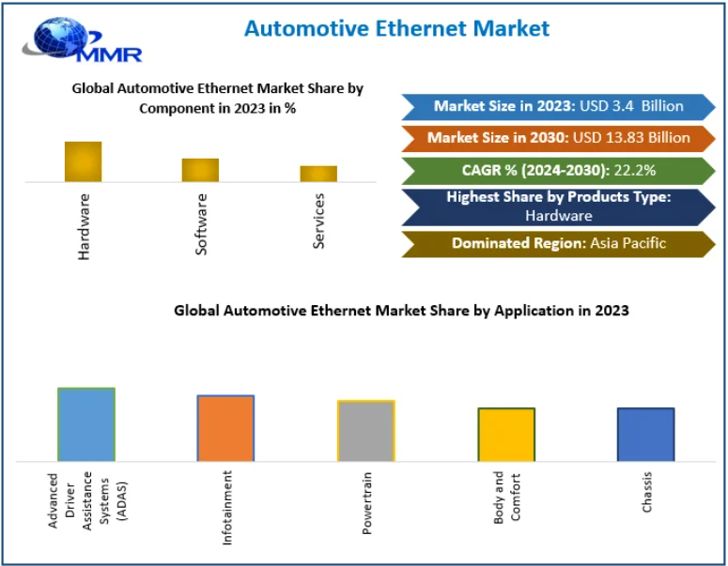Click the rotated Powertrain axis label
Viewport: 728px width, 566px height.
[x=367, y=503]
